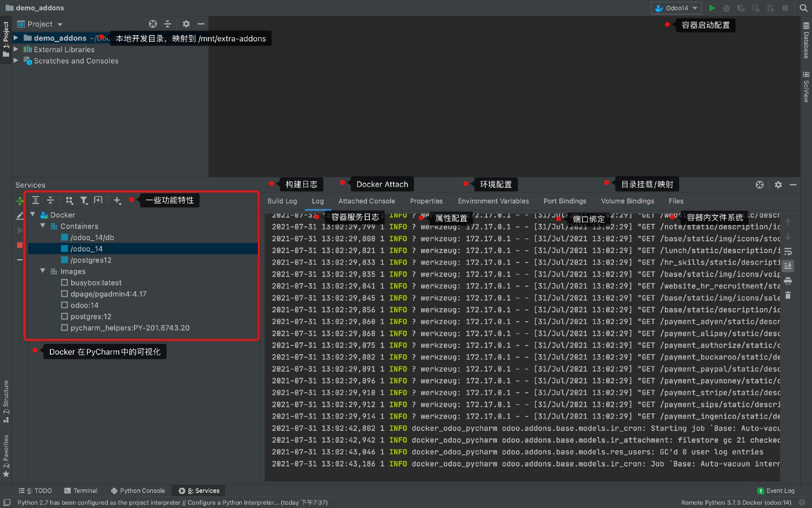The height and width of the screenshot is (508, 812).
Task: Click the Print icon beside log
Action: tap(788, 281)
